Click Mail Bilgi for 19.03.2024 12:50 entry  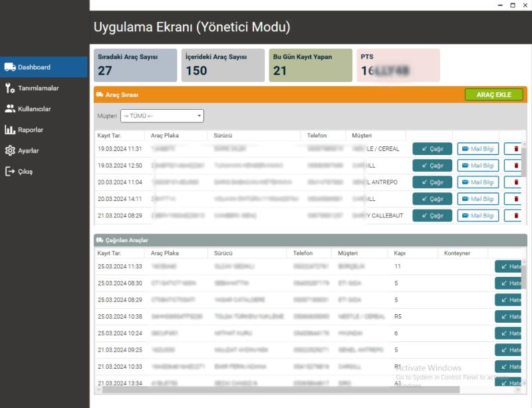pos(477,165)
